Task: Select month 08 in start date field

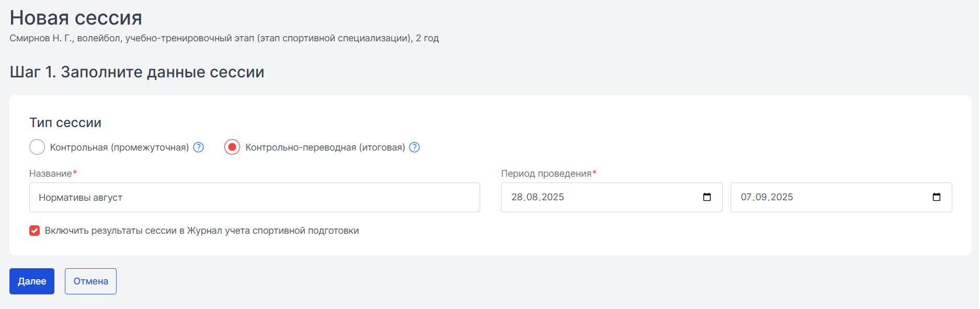Action: [x=532, y=197]
